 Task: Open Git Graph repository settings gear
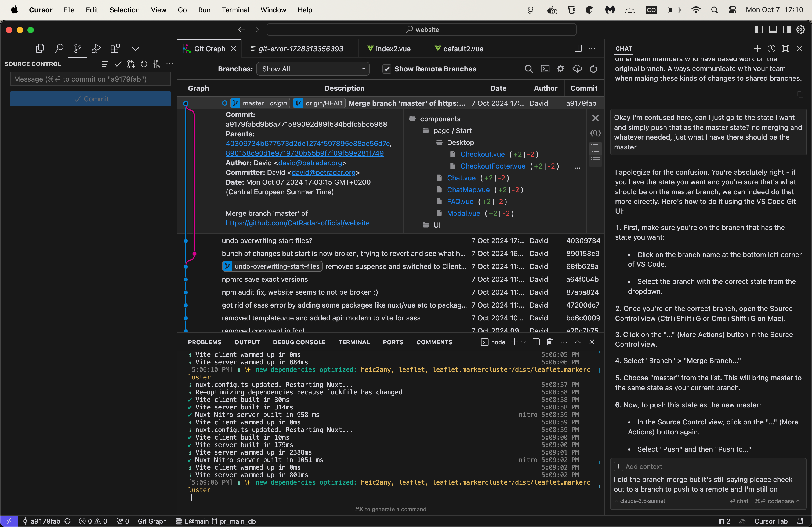coord(561,69)
